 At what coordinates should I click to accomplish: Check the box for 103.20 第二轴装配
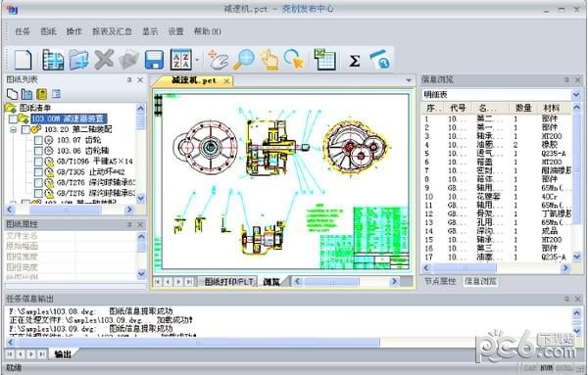point(25,129)
